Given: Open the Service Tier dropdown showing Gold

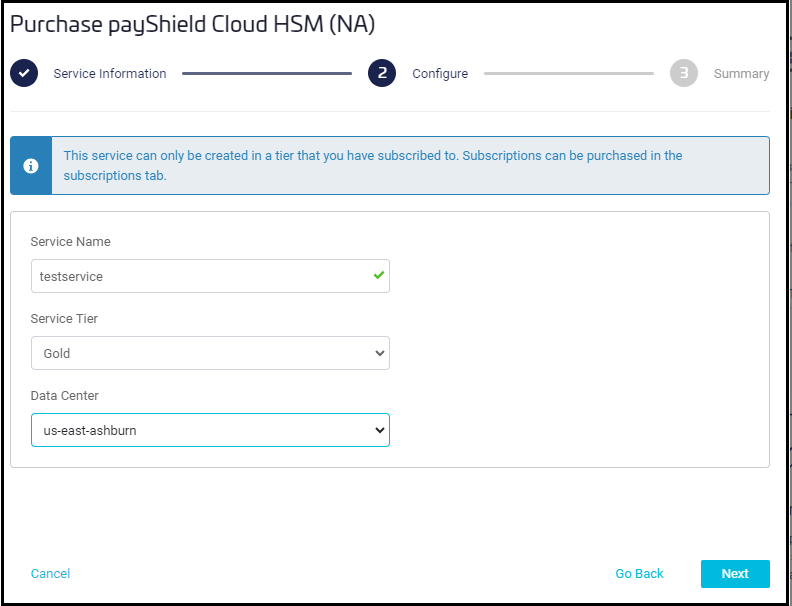Looking at the screenshot, I should point(210,353).
